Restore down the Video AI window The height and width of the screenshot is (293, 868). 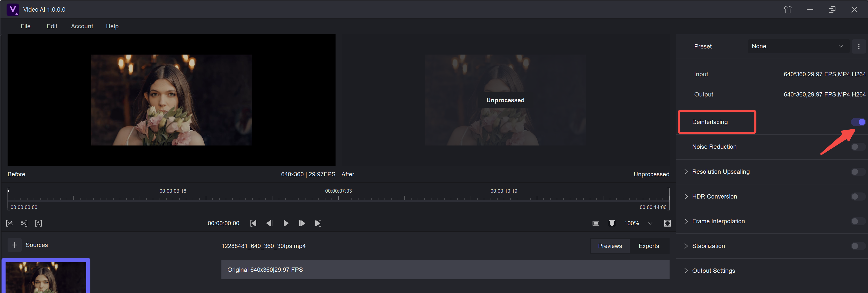832,9
